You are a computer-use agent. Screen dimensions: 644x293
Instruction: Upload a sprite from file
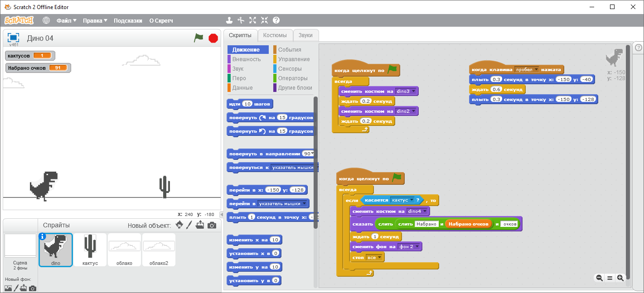(x=200, y=225)
